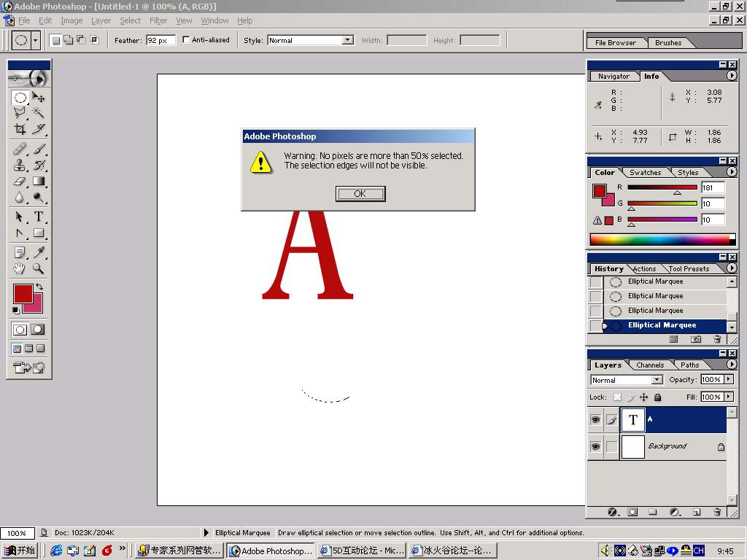Select the Dodge tool

click(x=39, y=197)
